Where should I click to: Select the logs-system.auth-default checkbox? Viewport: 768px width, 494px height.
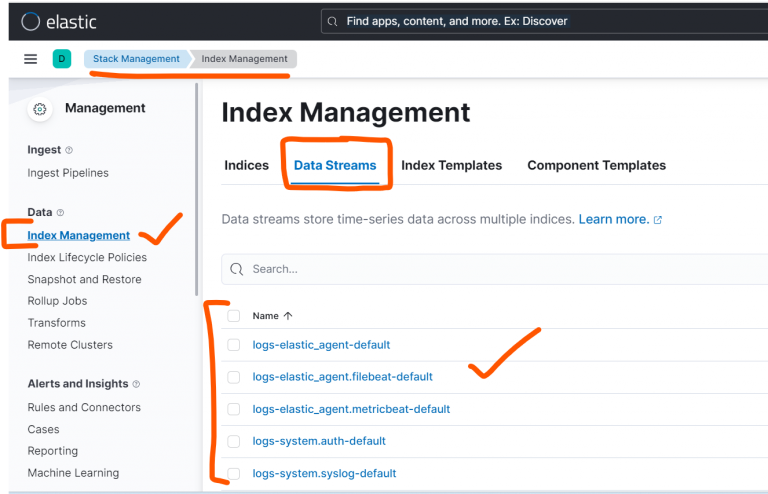(234, 441)
